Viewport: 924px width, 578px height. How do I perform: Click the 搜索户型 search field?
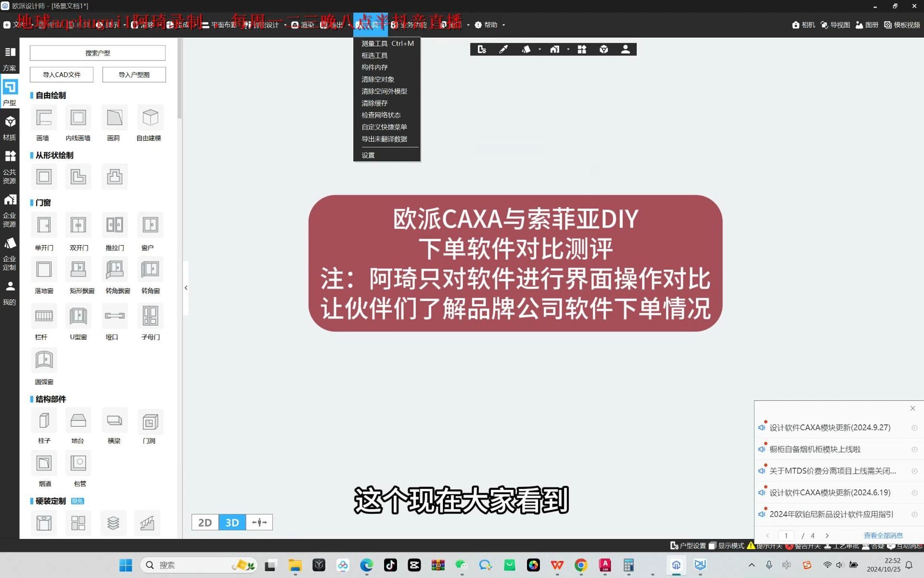coord(97,53)
